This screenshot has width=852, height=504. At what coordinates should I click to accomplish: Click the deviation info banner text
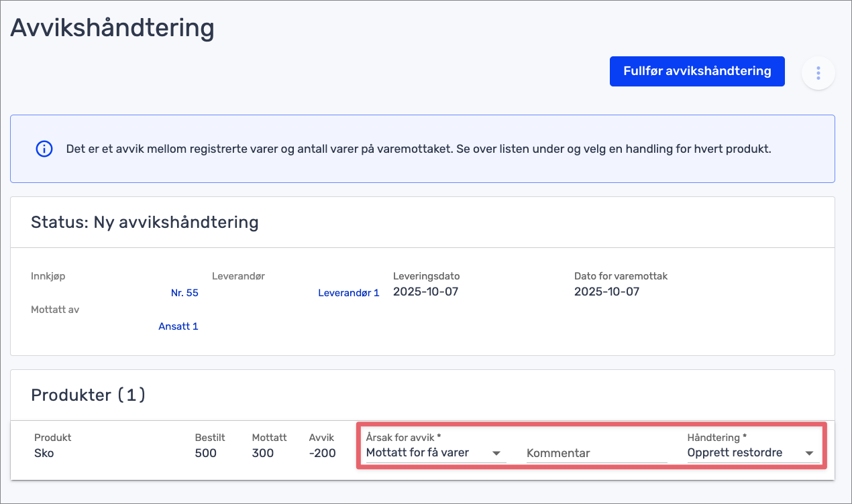click(x=418, y=149)
